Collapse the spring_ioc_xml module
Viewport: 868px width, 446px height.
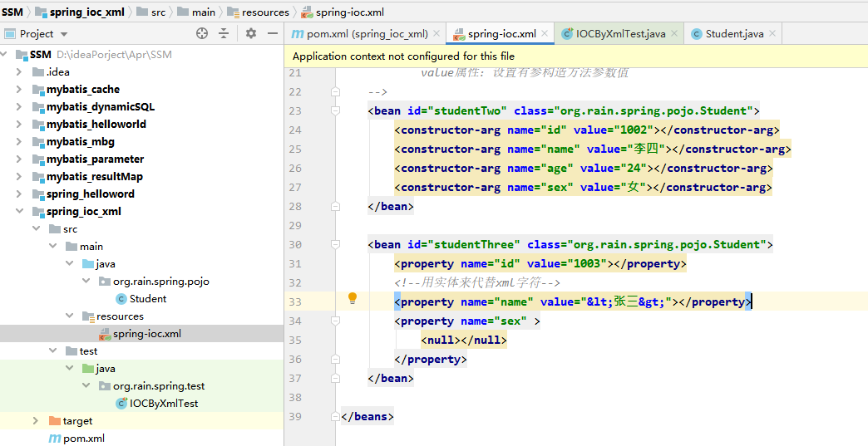coord(19,212)
